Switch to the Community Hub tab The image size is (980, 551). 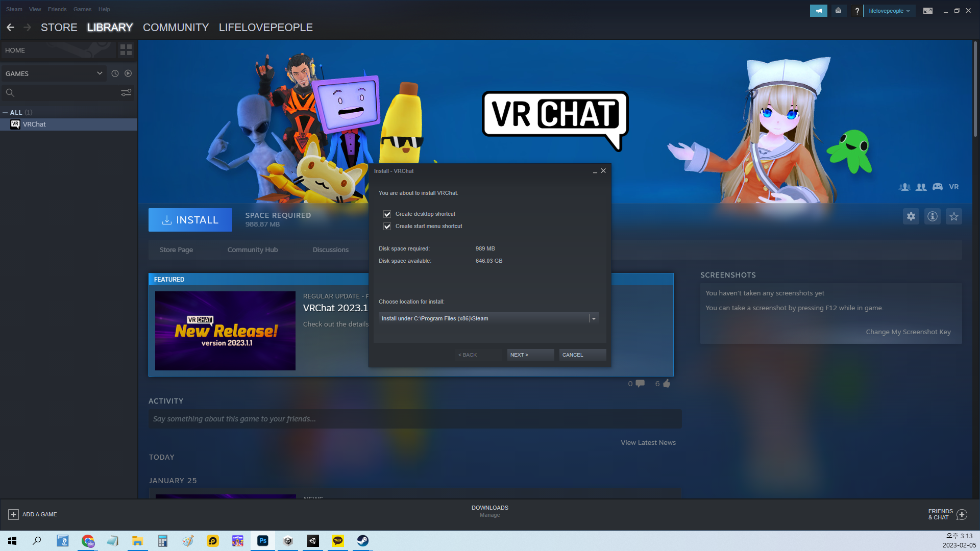click(x=252, y=250)
